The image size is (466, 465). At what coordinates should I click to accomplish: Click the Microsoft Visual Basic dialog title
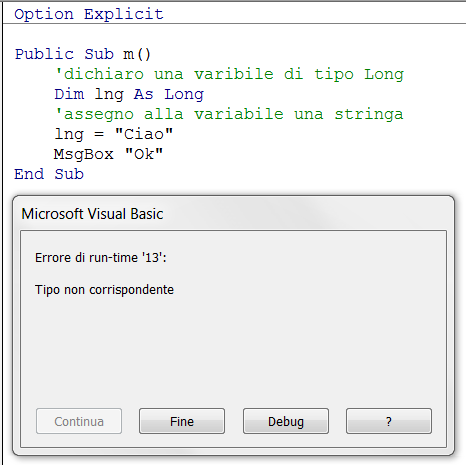(92, 214)
